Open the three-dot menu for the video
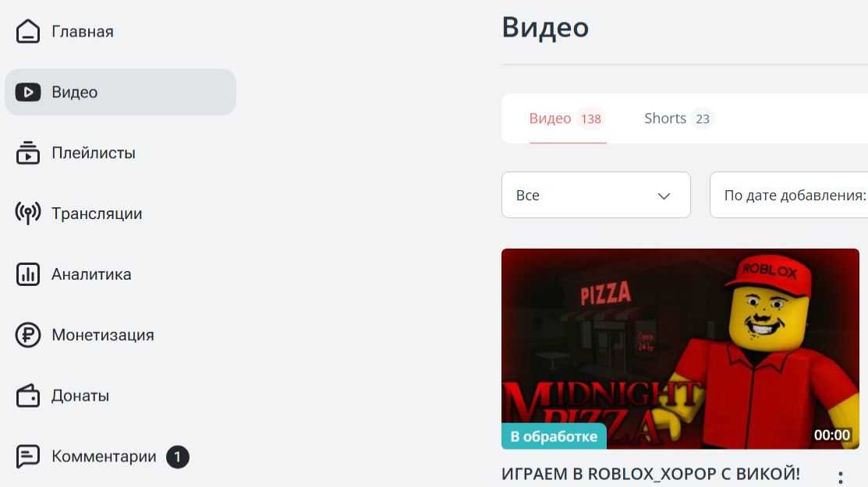Screen dimensions: 868x487 [x=841, y=478]
